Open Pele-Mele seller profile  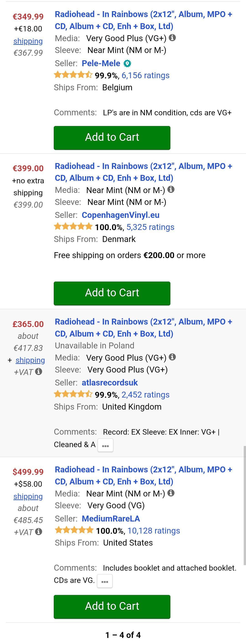(x=101, y=63)
